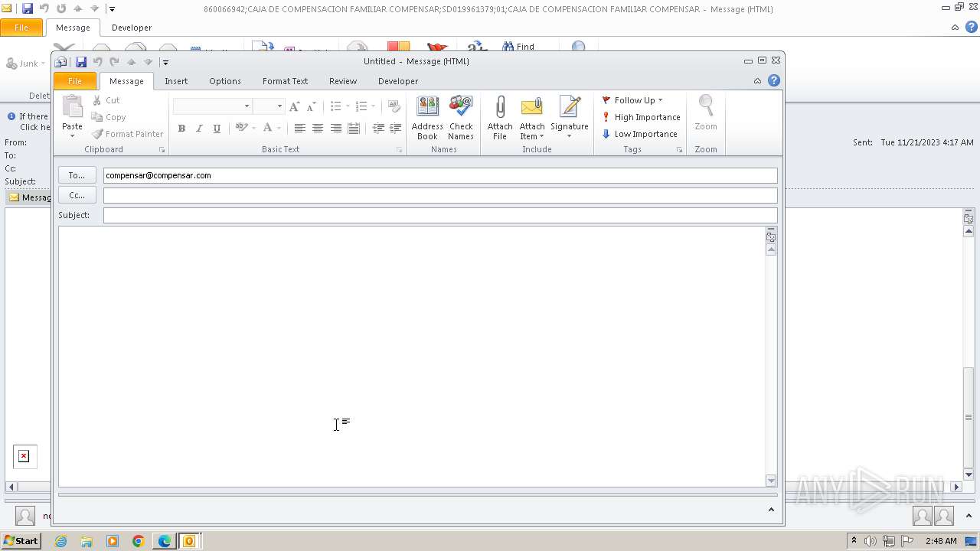Toggle bold formatting
The image size is (980, 551).
click(x=181, y=129)
